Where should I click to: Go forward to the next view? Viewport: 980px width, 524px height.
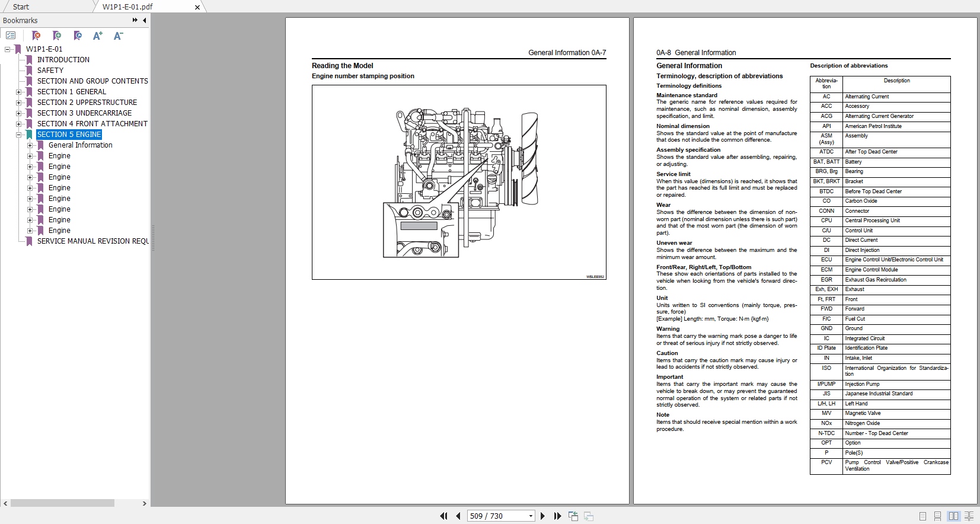[x=589, y=516]
